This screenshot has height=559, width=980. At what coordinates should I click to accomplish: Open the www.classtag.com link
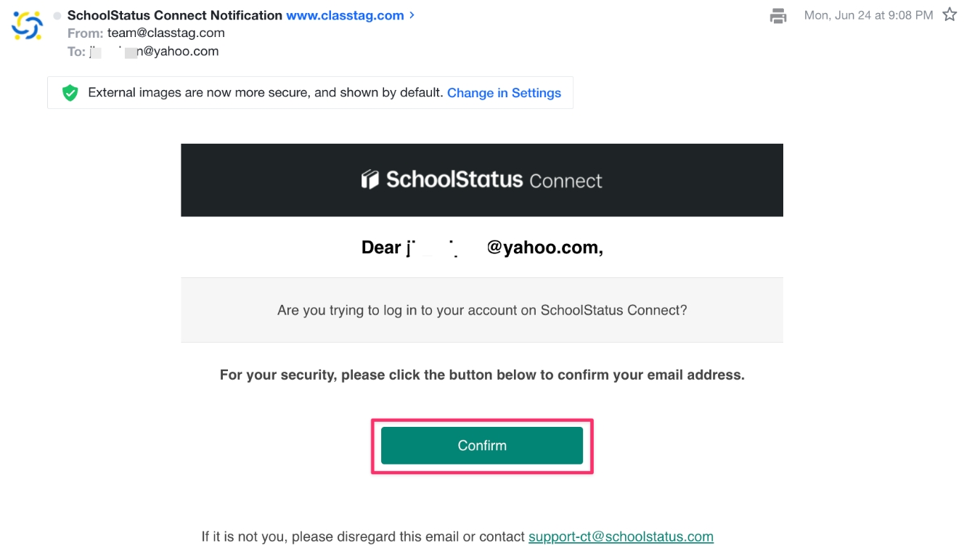345,15
